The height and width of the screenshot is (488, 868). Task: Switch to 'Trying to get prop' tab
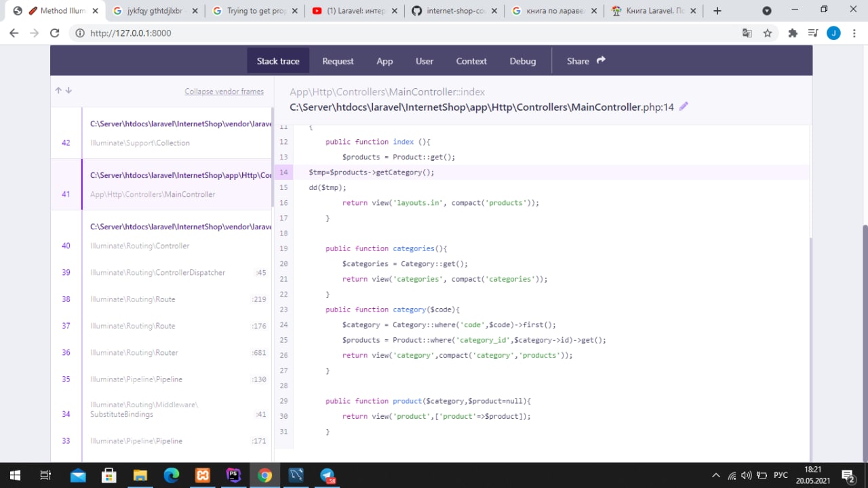click(255, 11)
